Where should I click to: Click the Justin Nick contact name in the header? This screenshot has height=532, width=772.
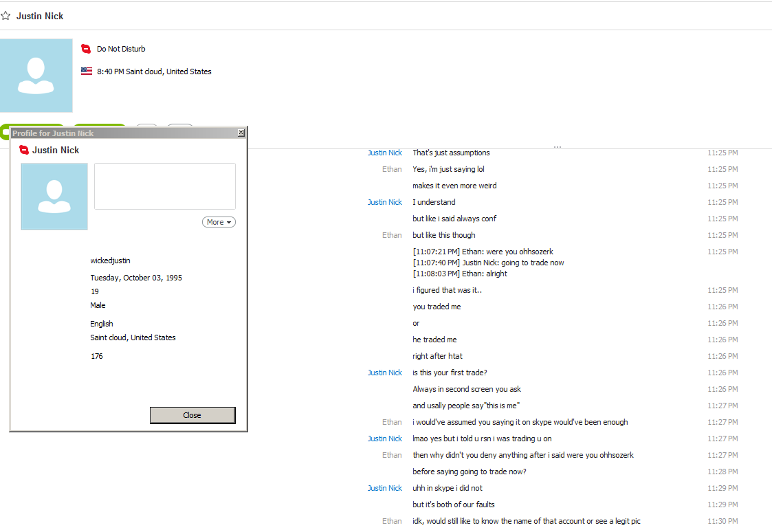pyautogui.click(x=40, y=16)
